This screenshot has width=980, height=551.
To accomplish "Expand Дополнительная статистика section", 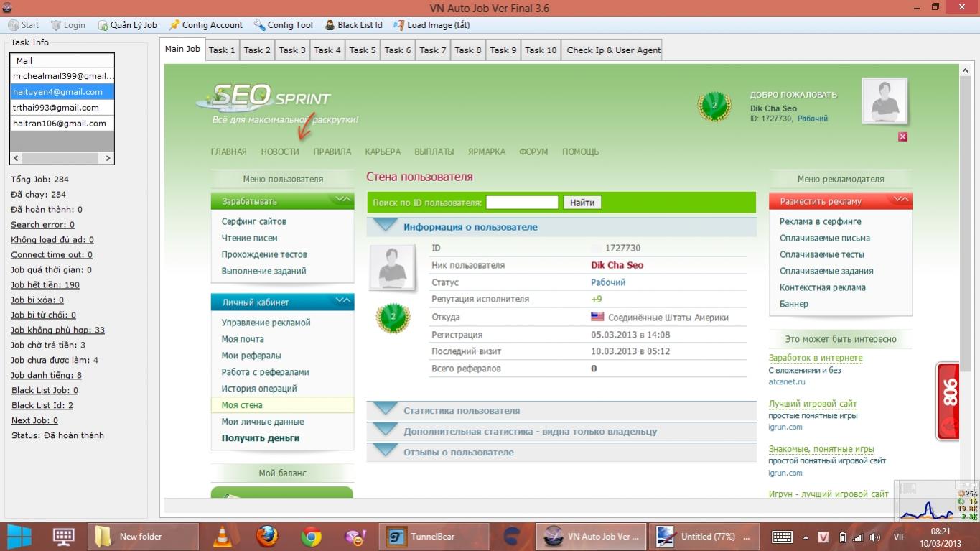I will tap(561, 432).
